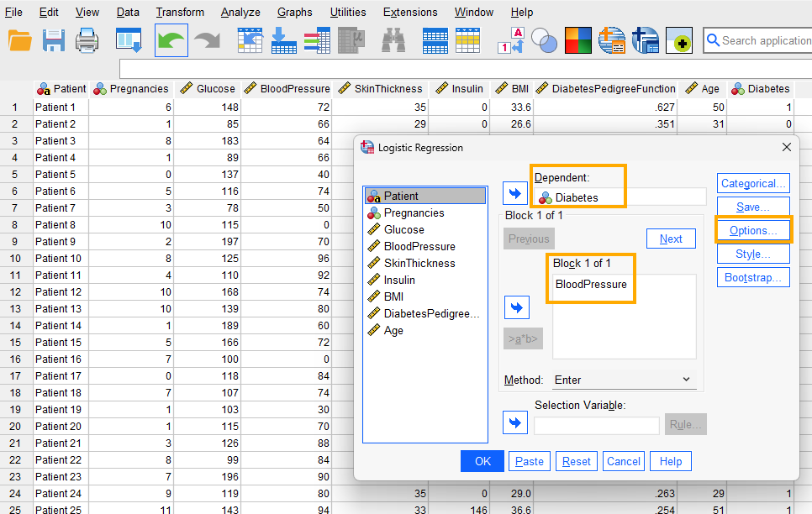Save the current dataset
The height and width of the screenshot is (514, 812).
[x=53, y=39]
